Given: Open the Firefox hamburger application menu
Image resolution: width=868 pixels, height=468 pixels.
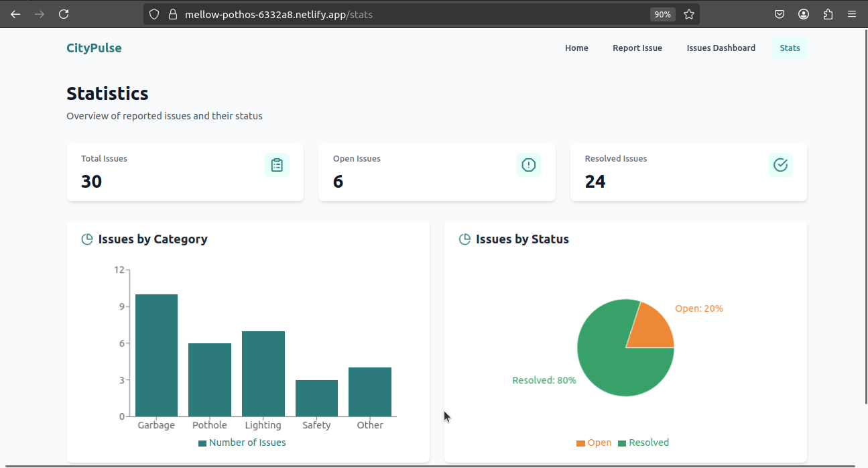Looking at the screenshot, I should pyautogui.click(x=852, y=14).
